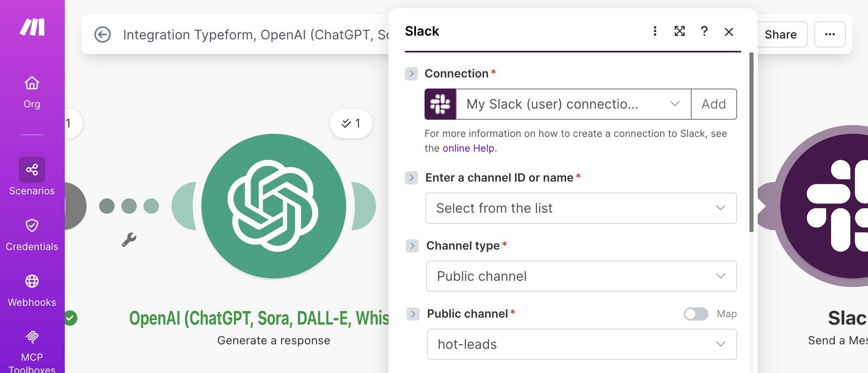Open Webhooks from the sidebar
Screen dimensions: 868x373
coord(32,289)
